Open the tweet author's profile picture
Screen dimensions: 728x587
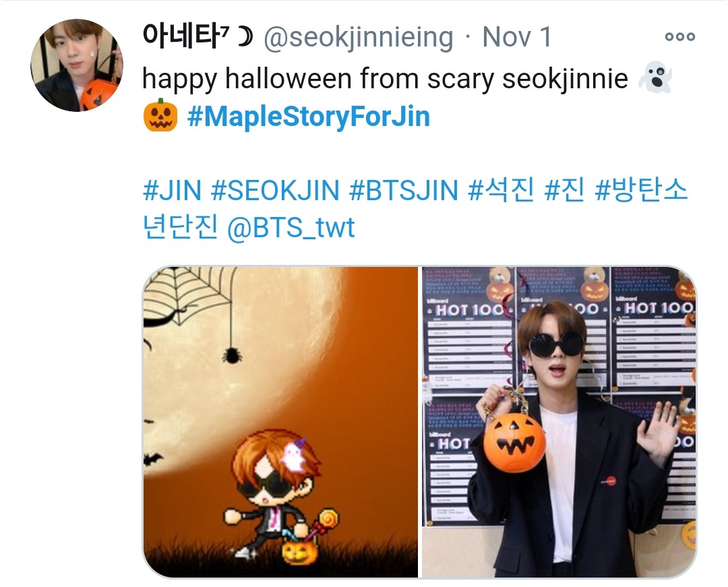(x=77, y=65)
